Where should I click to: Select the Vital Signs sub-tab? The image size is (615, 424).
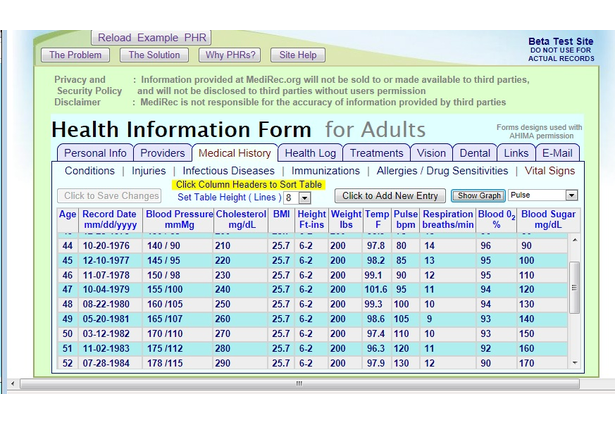pyautogui.click(x=549, y=171)
